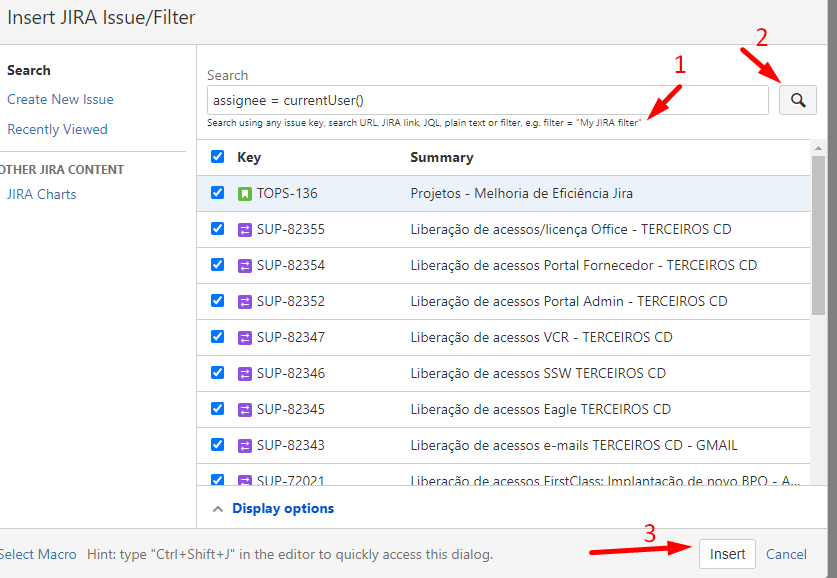Click the SUP-82346 issue key
Viewport: 837px width, 578px height.
pyautogui.click(x=291, y=374)
